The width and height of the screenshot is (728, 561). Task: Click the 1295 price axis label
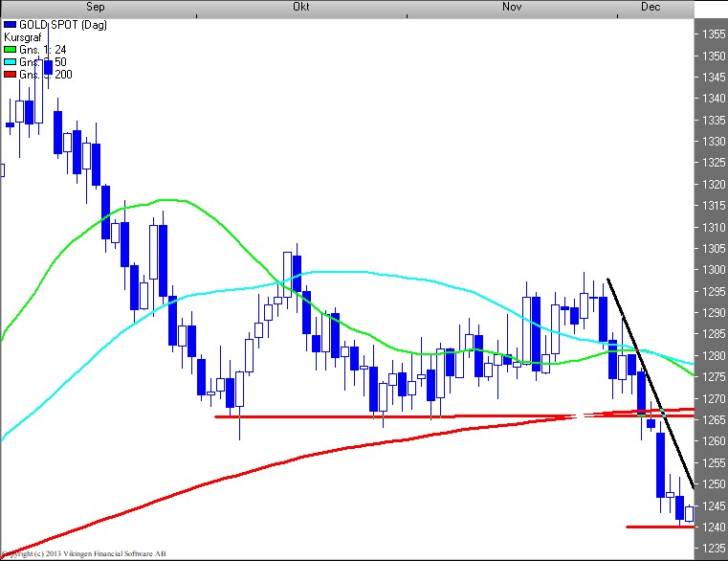[713, 291]
